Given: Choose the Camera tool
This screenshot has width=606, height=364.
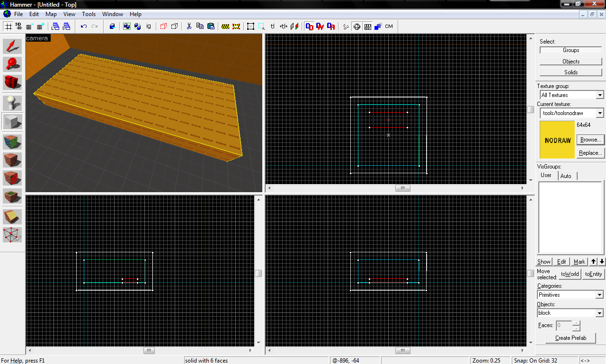Looking at the screenshot, I should point(12,82).
